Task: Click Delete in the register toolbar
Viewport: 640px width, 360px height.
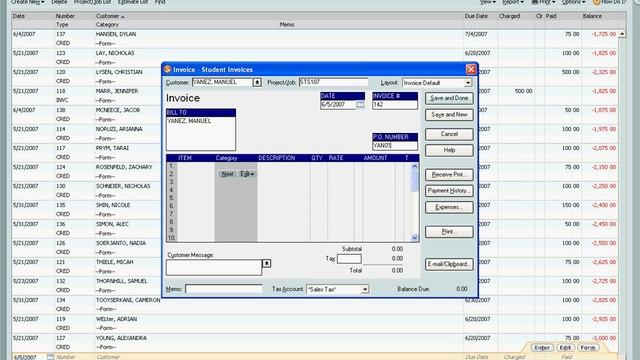Action: 59,2
